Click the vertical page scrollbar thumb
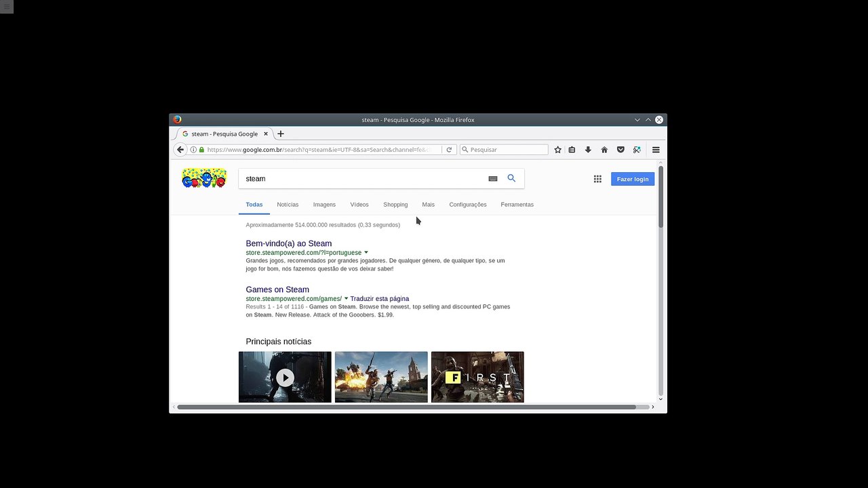Screen dimensions: 868x488 pos(660,197)
